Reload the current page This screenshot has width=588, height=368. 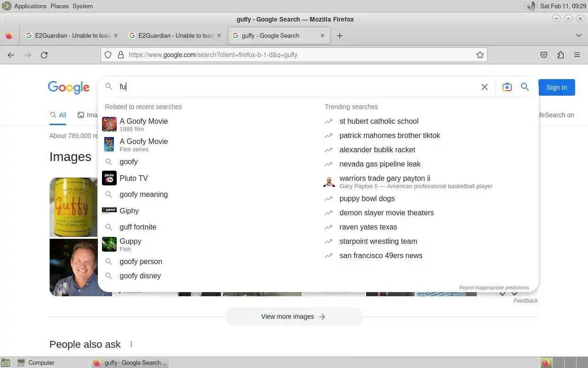(x=44, y=55)
